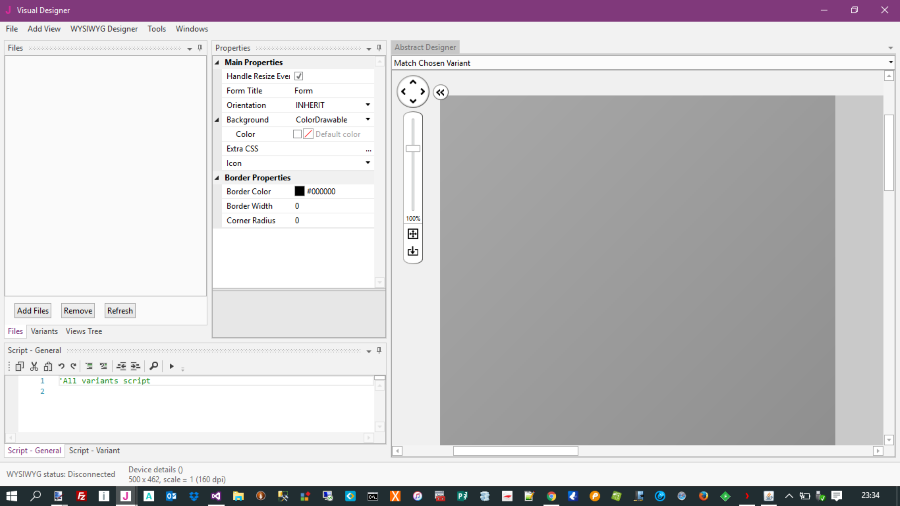Viewport: 900px width, 506px height.
Task: Click the Refresh button
Action: (120, 310)
